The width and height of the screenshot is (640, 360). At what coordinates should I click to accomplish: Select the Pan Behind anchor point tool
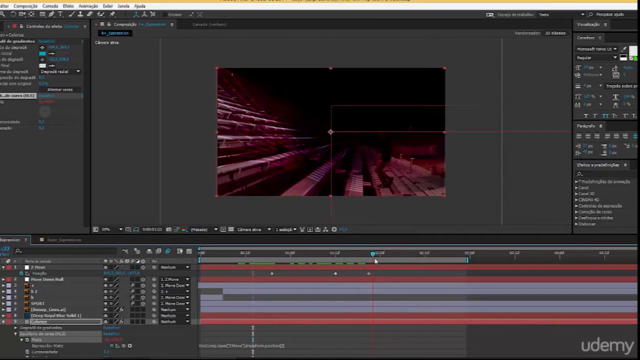tap(31, 14)
